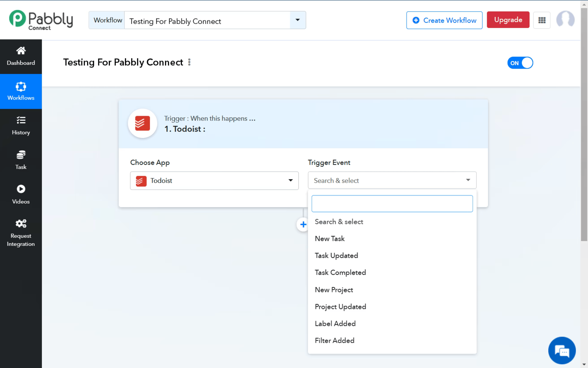The image size is (588, 368).
Task: Open the Dashboard home icon
Action: [21, 51]
